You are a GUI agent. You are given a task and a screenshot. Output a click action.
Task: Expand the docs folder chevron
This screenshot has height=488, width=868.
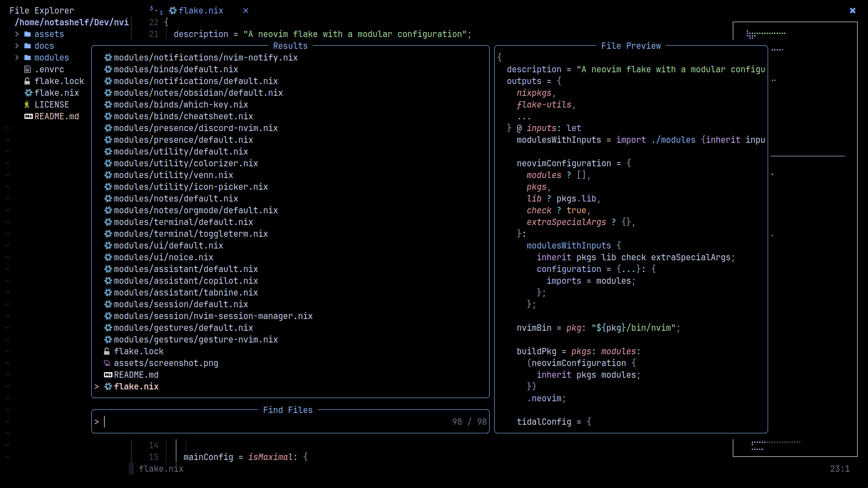point(17,46)
